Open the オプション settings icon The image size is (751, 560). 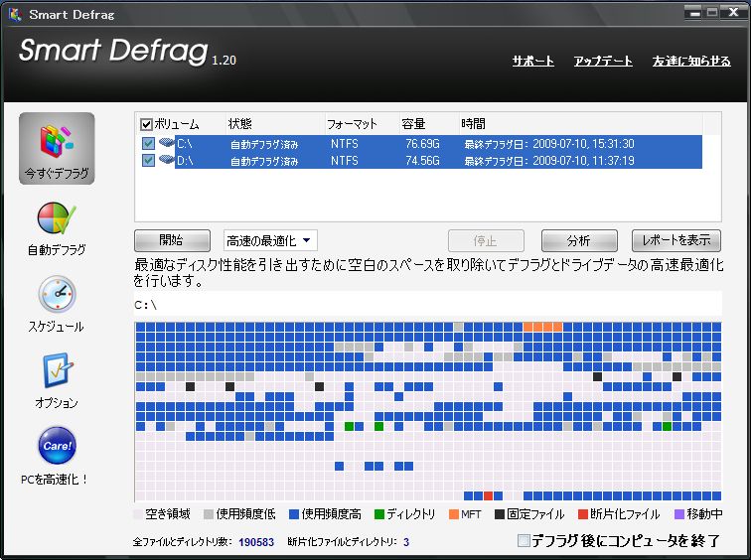pyautogui.click(x=57, y=371)
